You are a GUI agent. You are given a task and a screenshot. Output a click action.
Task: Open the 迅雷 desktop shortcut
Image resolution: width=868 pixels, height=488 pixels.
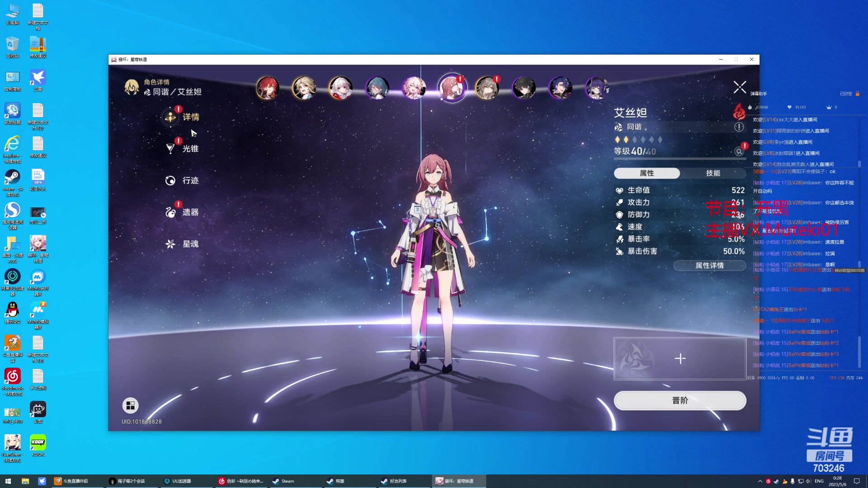pyautogui.click(x=38, y=81)
